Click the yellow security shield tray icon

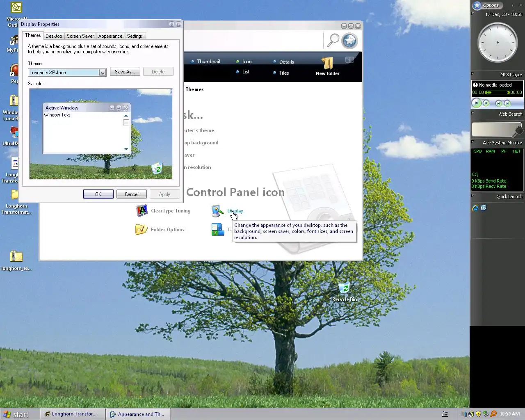(478, 414)
